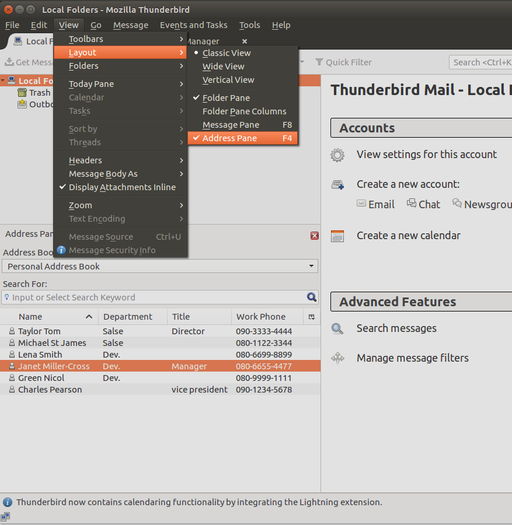Select the Trash folder icon

click(22, 92)
